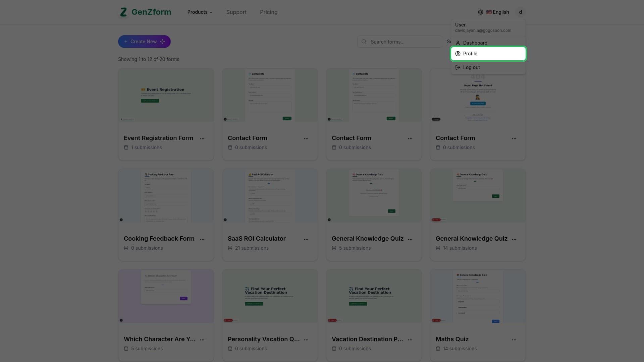Open the Pricing page
Image resolution: width=644 pixels, height=362 pixels.
[x=269, y=12]
